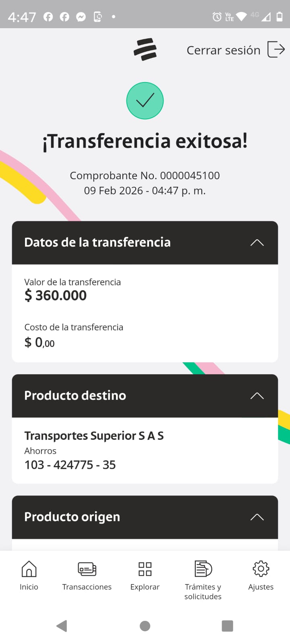Switch to the Explorar tab label

coord(145,587)
